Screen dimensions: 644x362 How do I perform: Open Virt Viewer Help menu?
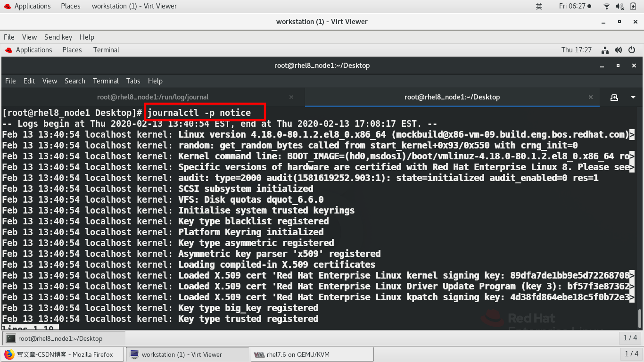pos(87,37)
